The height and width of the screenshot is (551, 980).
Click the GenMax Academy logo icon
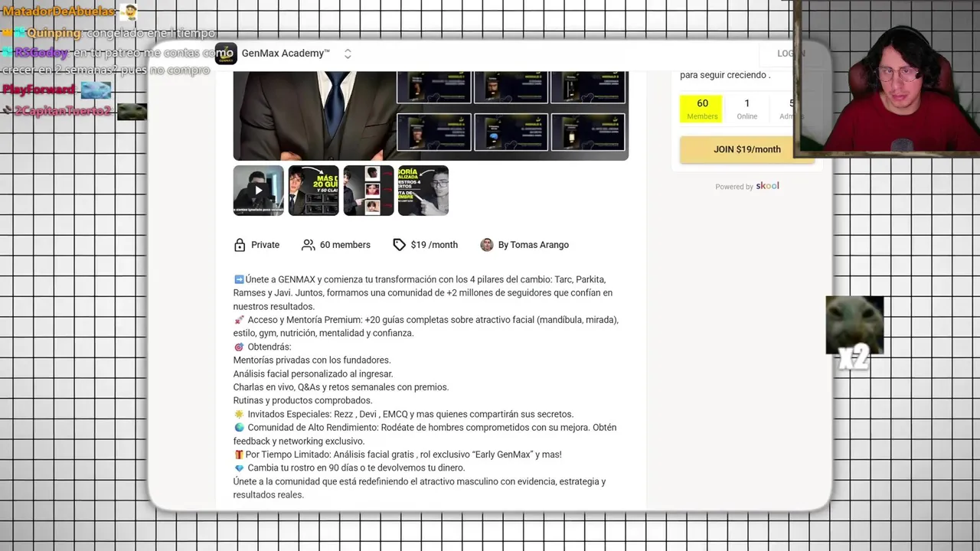point(226,54)
